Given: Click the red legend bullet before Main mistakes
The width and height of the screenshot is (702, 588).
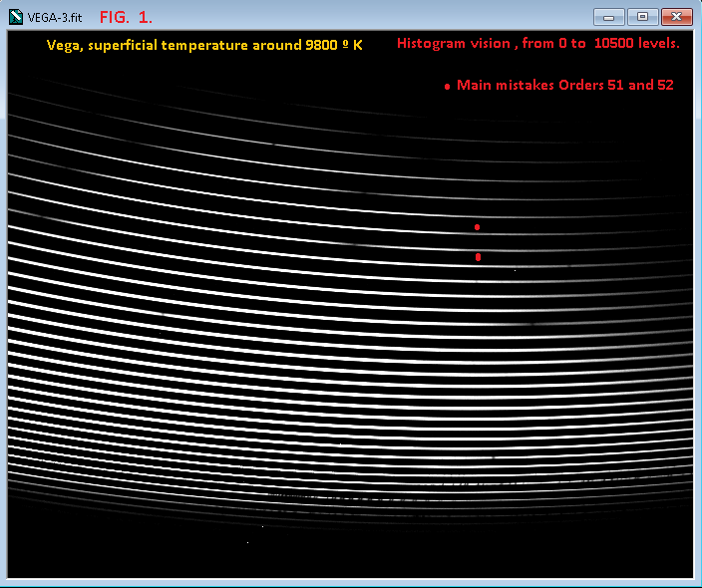Looking at the screenshot, I should click(x=447, y=87).
